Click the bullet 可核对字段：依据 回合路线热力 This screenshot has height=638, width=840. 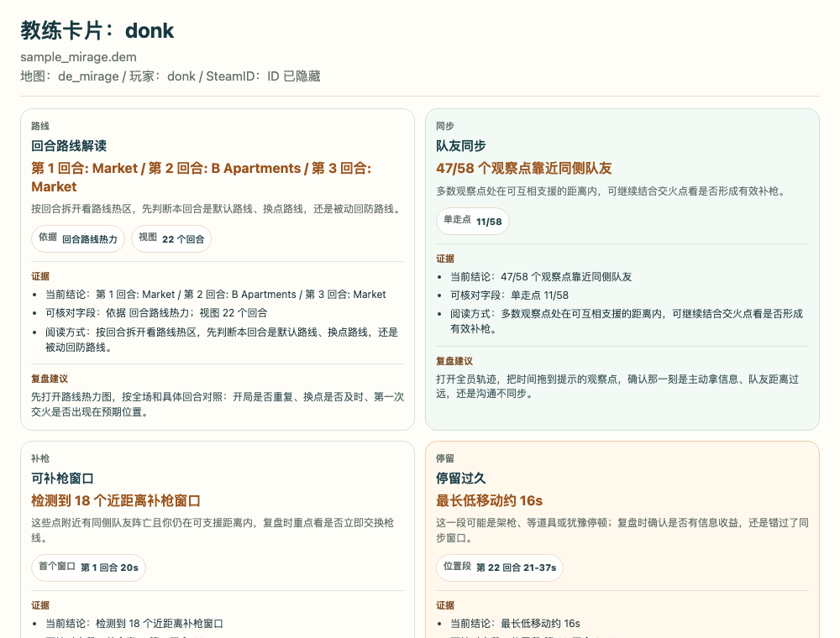156,312
